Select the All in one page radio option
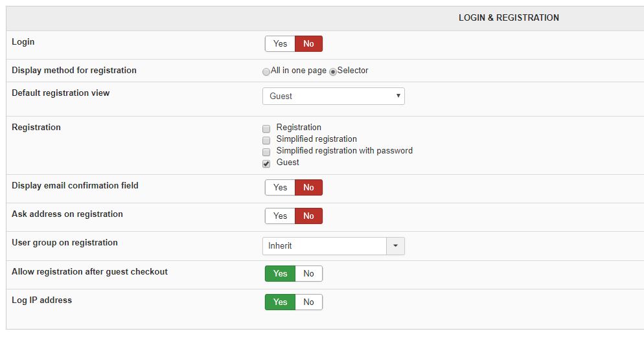Viewport: 644px width, 338px height. pyautogui.click(x=266, y=71)
